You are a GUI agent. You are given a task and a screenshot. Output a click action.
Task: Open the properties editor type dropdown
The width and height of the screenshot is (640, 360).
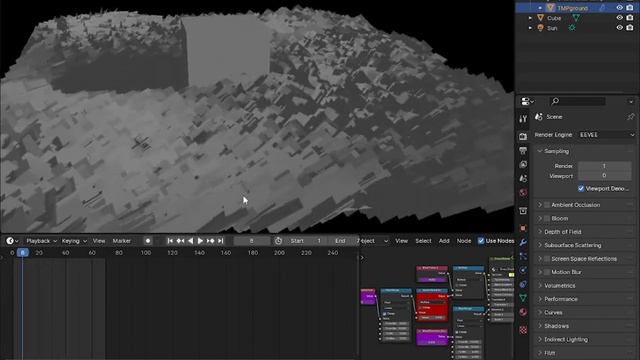tap(528, 101)
